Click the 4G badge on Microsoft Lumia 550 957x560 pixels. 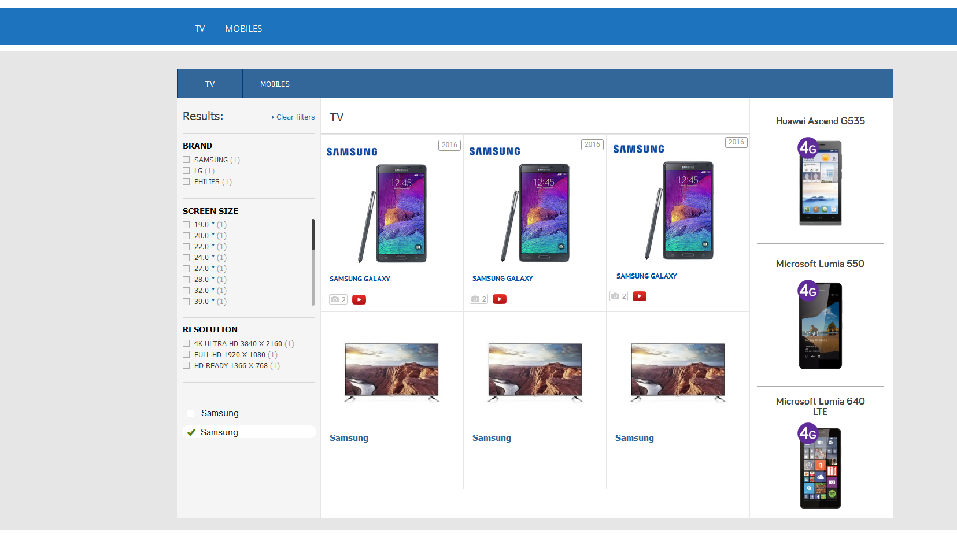point(808,290)
